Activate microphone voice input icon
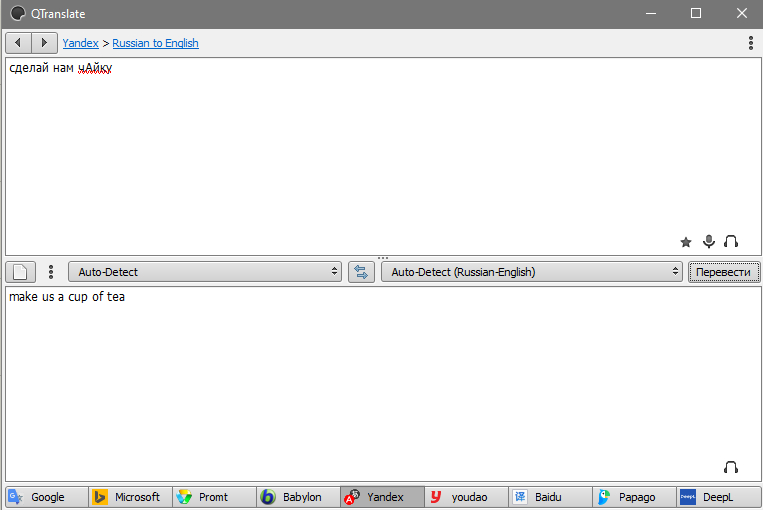The width and height of the screenshot is (763, 510). coord(709,242)
